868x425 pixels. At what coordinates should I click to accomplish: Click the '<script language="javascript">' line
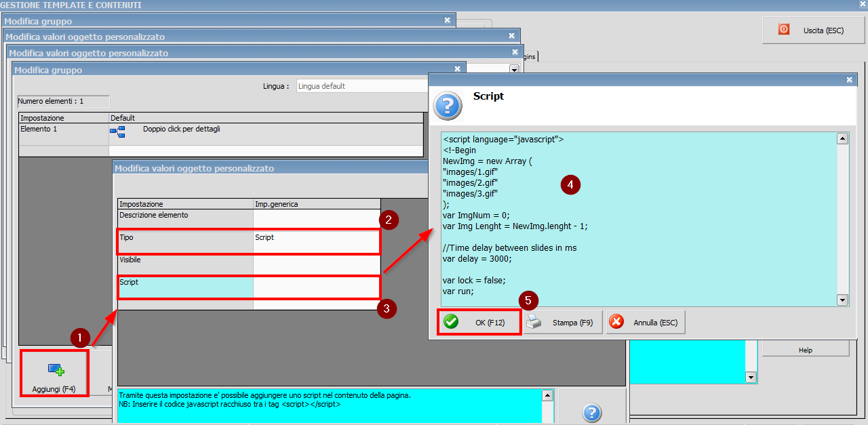click(503, 140)
